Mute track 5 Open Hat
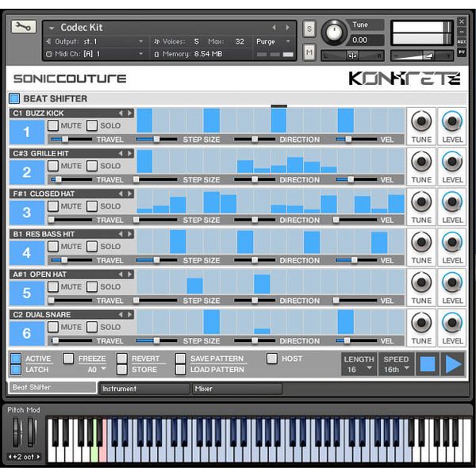 pos(53,286)
